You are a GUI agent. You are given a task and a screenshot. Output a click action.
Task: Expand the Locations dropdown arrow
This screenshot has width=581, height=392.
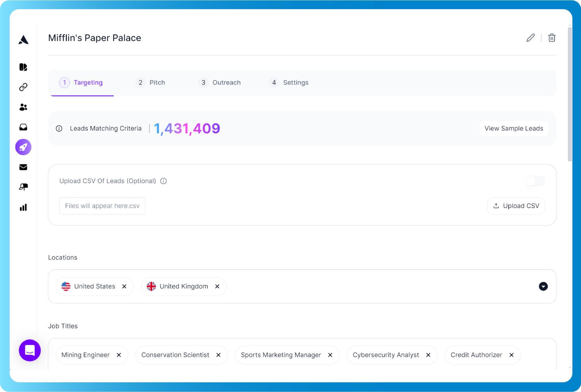543,286
